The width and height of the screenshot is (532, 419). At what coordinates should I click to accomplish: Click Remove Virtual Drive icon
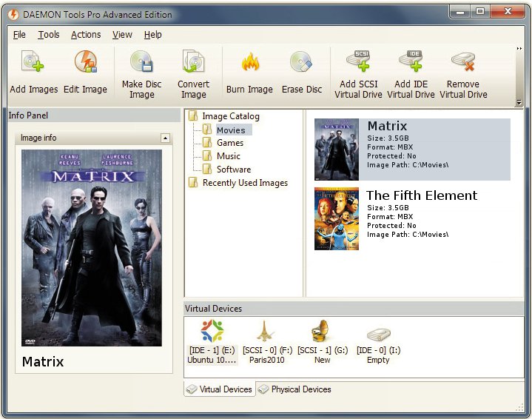(463, 64)
